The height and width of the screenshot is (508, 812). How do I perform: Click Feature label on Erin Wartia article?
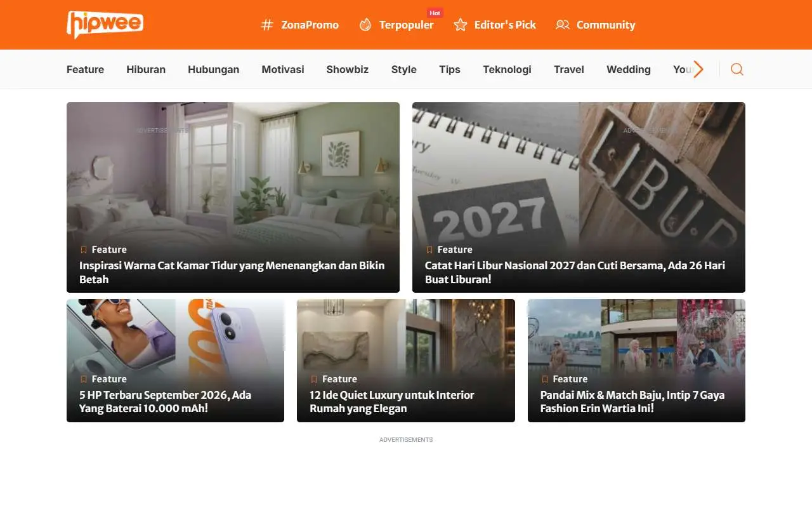tap(570, 379)
